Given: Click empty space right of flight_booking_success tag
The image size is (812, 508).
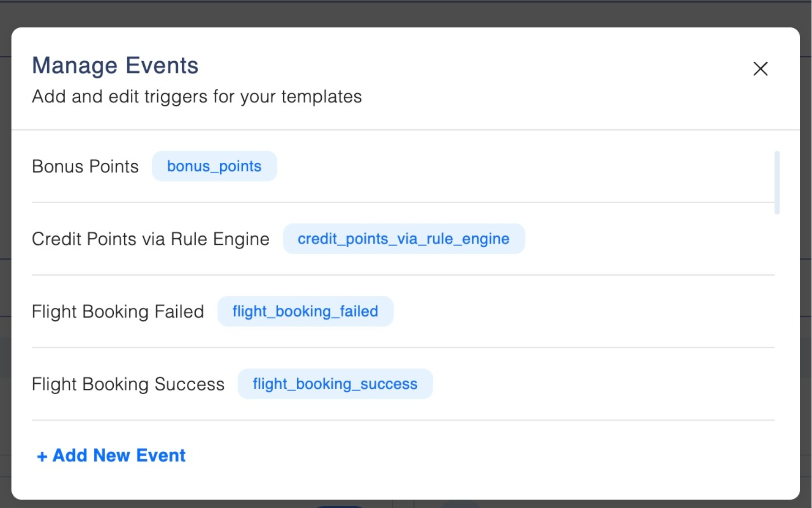Looking at the screenshot, I should pyautogui.click(x=589, y=384).
